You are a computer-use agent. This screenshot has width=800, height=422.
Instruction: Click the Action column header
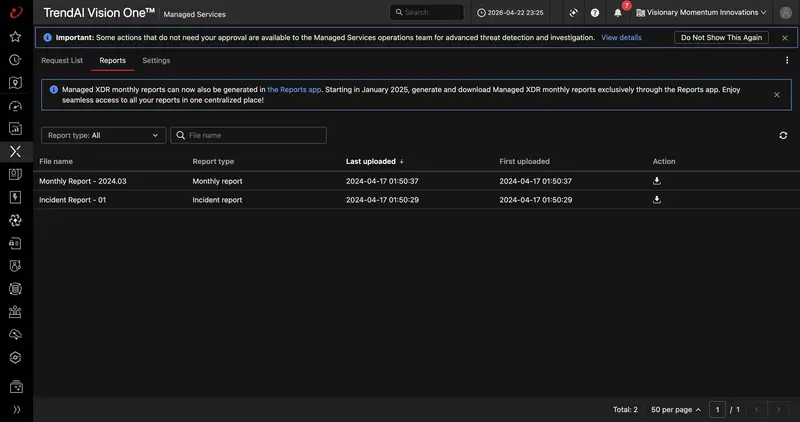point(664,161)
